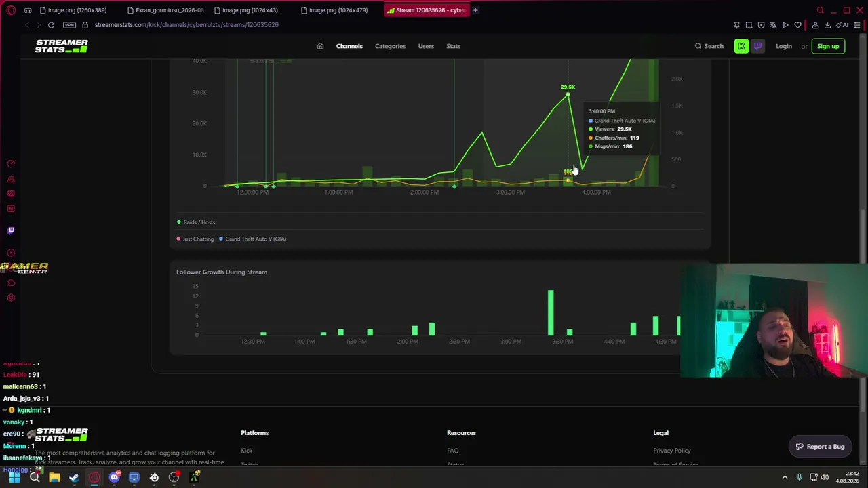Click the home icon in site navigation

320,46
